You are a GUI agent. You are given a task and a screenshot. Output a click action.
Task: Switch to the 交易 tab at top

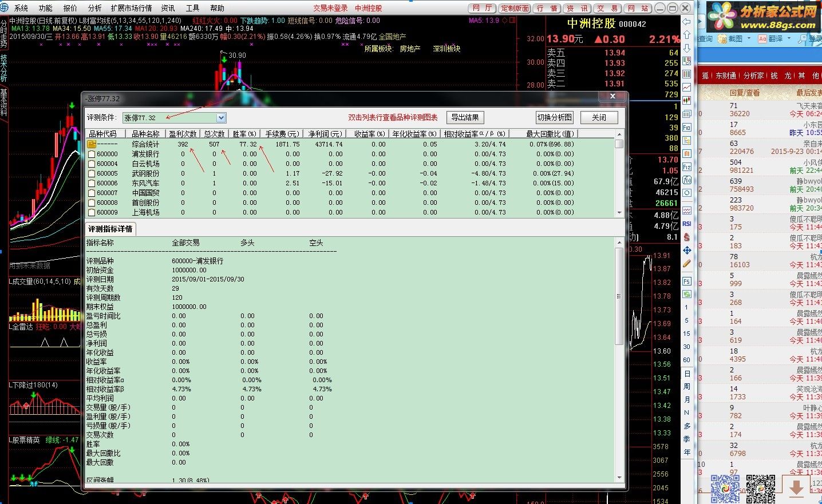click(607, 8)
